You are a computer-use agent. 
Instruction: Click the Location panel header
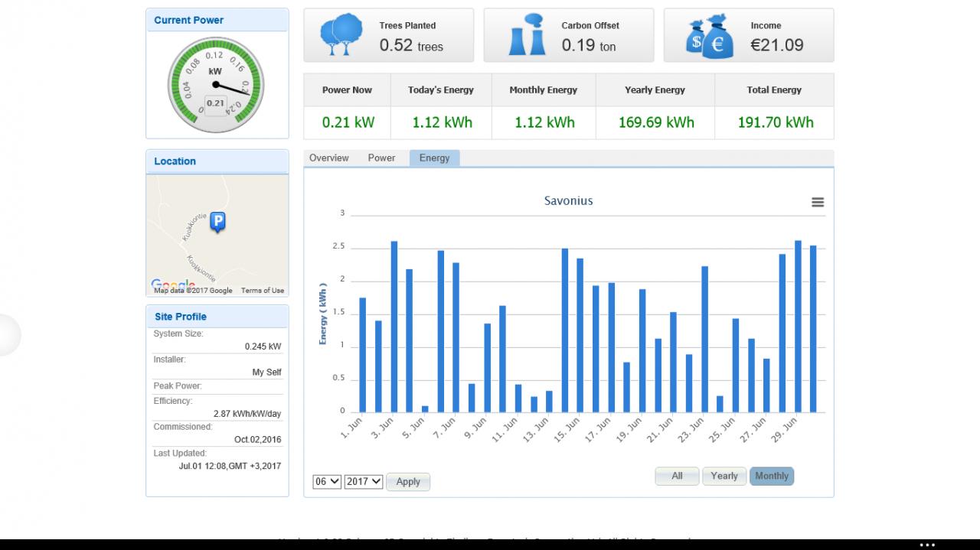(x=217, y=161)
